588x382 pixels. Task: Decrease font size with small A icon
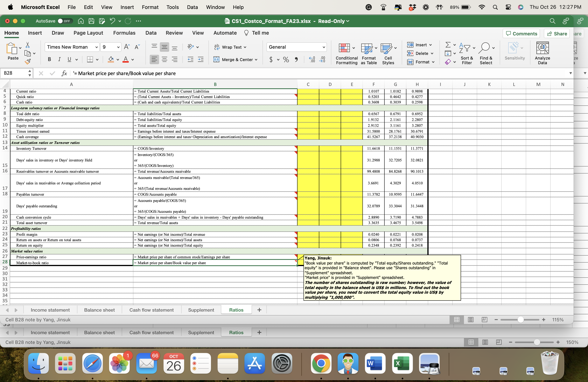point(137,47)
